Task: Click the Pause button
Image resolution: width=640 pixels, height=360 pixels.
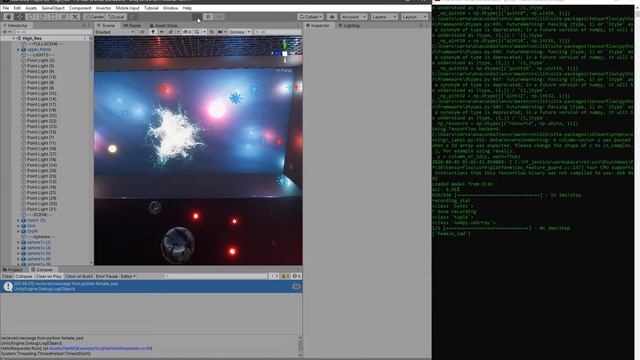Action: point(208,17)
